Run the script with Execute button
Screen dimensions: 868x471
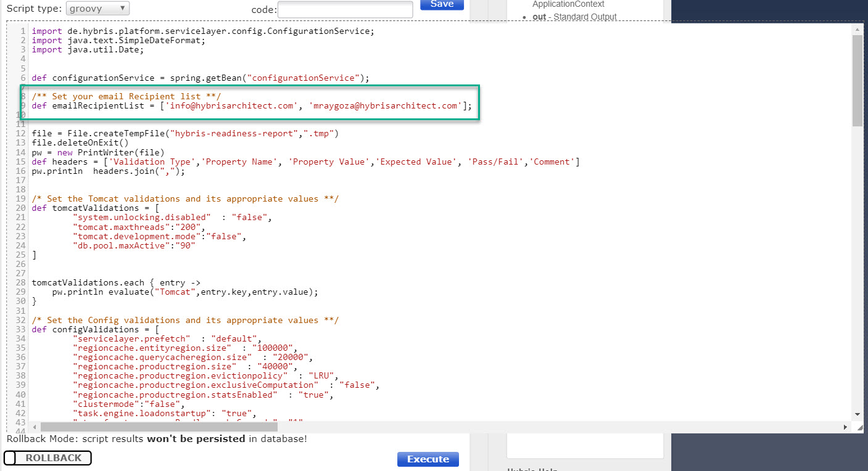428,459
